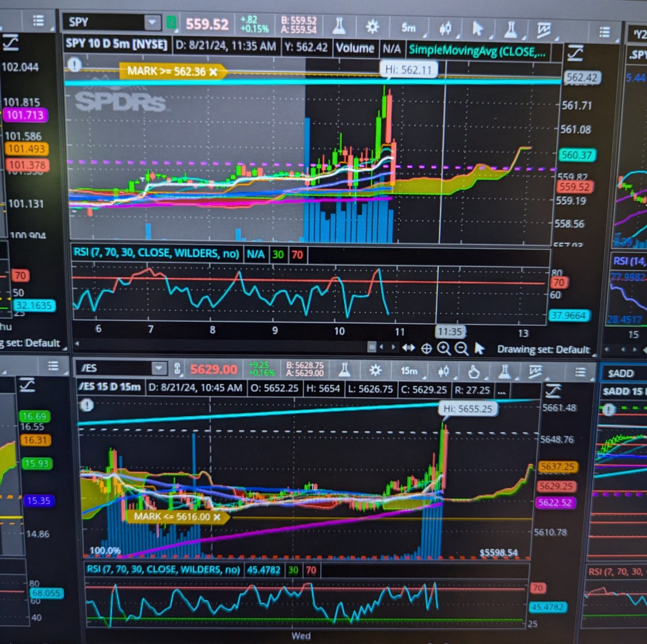Image resolution: width=647 pixels, height=644 pixels.
Task: Expand /ES symbol dropdown arrow
Action: [159, 368]
